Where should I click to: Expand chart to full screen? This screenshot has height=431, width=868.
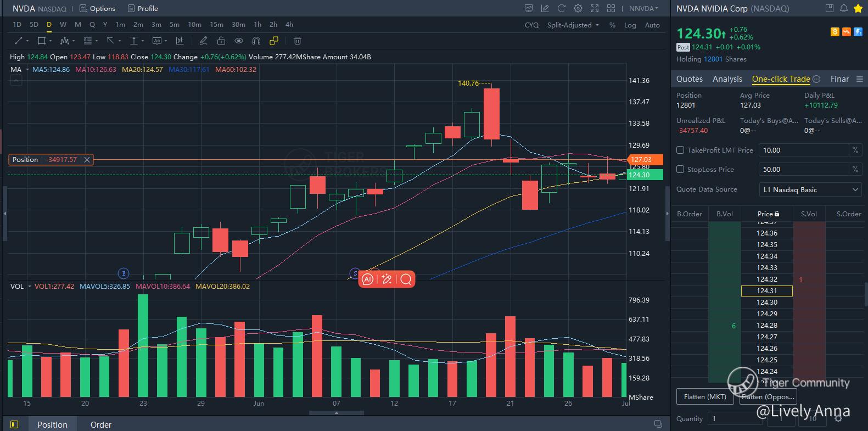(594, 8)
